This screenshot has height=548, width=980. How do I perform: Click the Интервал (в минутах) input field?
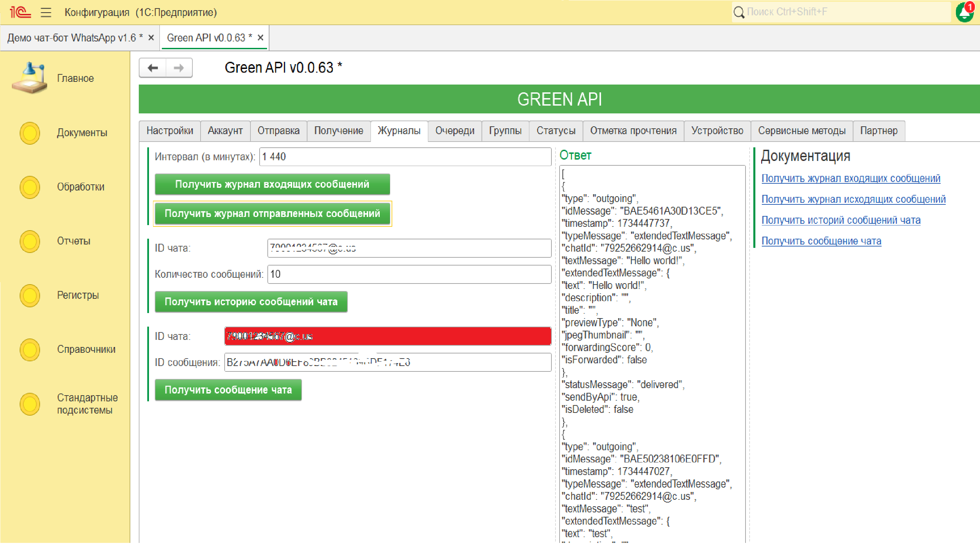[x=405, y=157]
